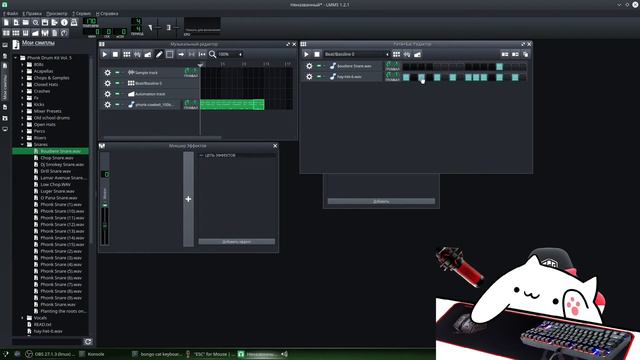Click add effect button in FX Mixer
This screenshot has width=640, height=360.
[x=237, y=242]
